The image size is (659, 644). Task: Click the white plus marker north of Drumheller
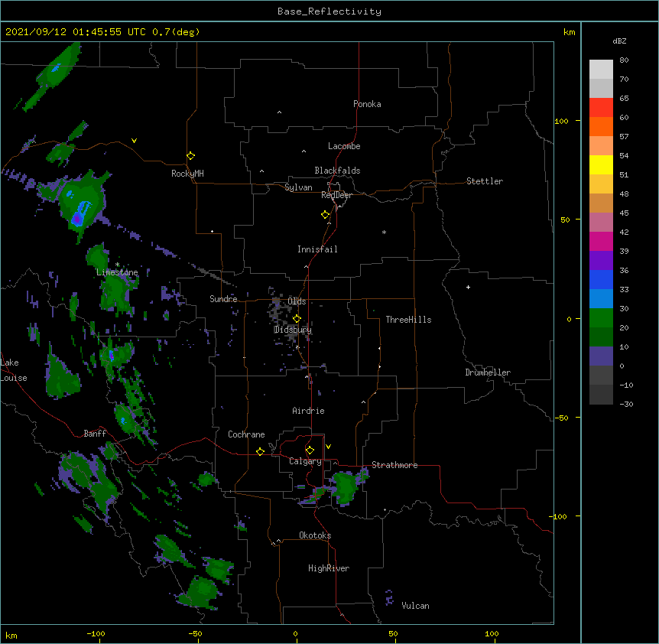[468, 287]
